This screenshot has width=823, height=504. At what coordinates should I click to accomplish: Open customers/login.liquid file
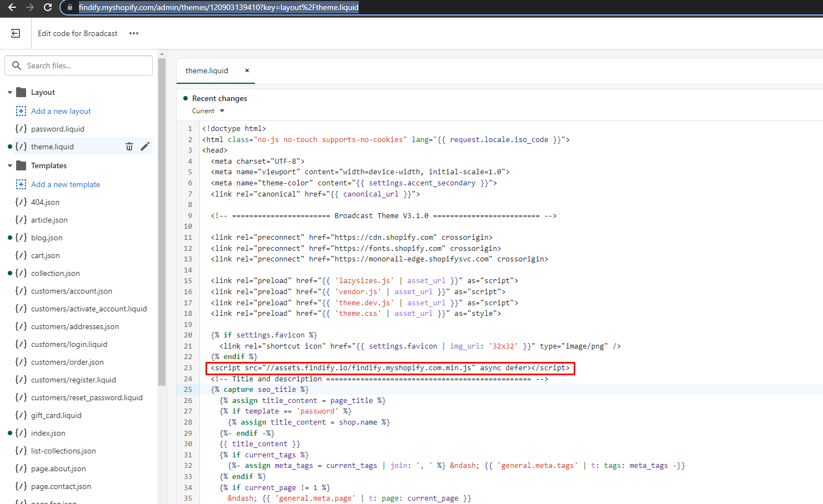click(x=69, y=344)
